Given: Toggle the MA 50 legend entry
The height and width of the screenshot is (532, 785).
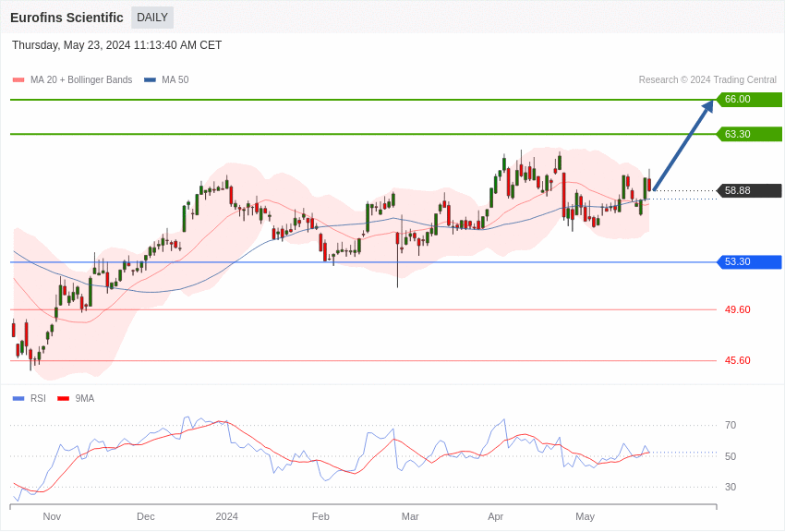Looking at the screenshot, I should (x=166, y=80).
